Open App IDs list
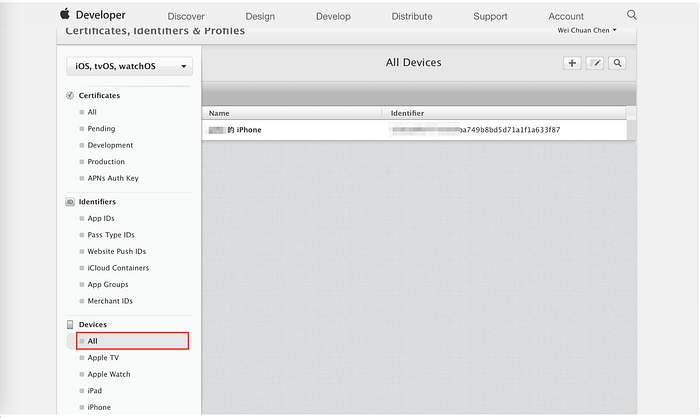This screenshot has height=418, width=700. point(101,218)
